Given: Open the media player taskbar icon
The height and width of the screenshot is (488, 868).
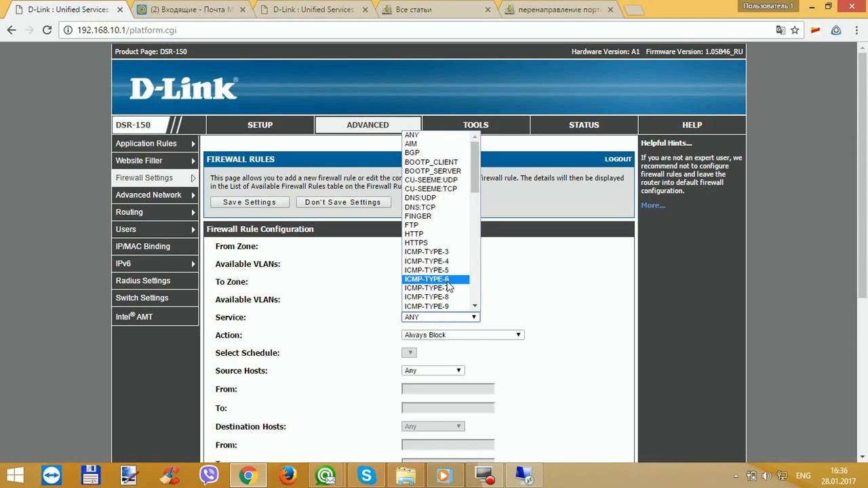Looking at the screenshot, I should (445, 475).
